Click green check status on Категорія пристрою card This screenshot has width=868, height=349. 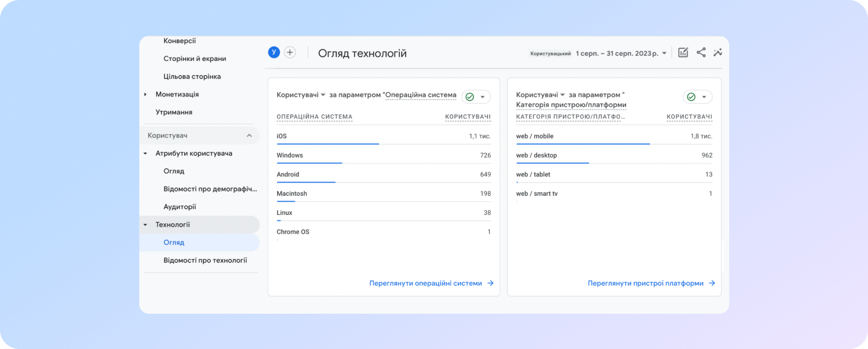(691, 97)
